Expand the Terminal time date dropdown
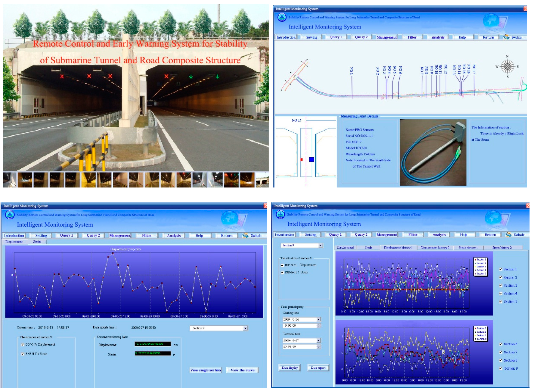The height and width of the screenshot is (392, 534). pos(318,341)
